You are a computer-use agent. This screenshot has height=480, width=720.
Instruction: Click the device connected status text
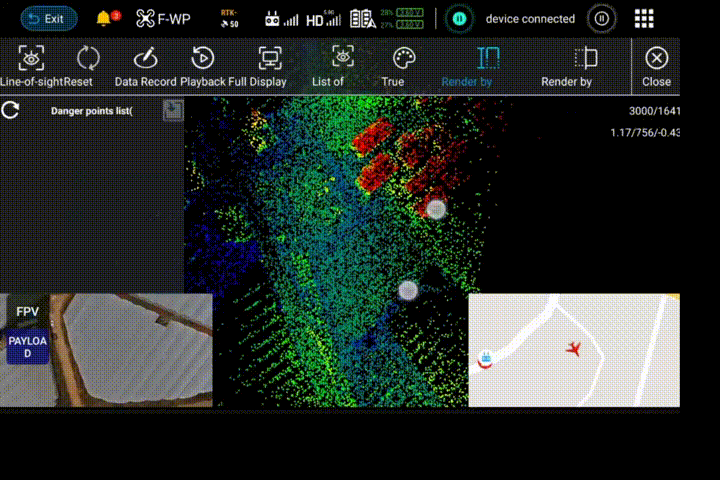530,19
